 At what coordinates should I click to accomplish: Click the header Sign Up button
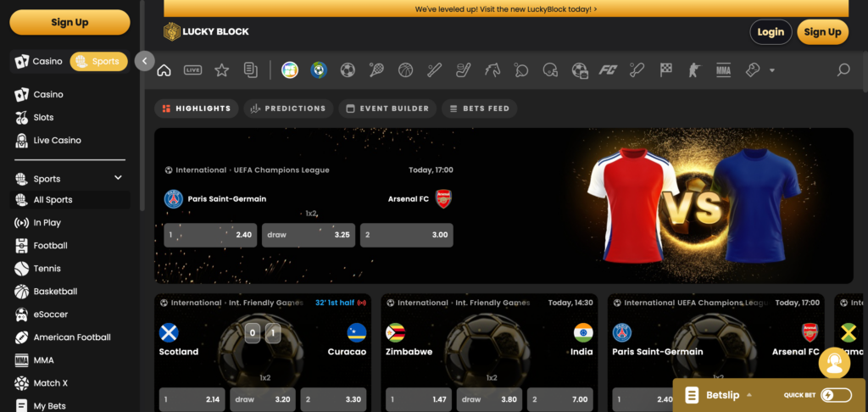coord(822,32)
